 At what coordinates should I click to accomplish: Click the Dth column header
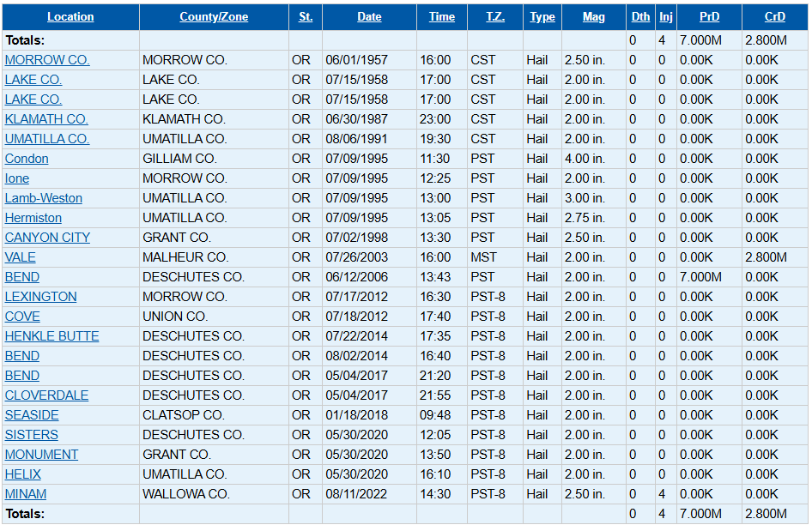640,17
